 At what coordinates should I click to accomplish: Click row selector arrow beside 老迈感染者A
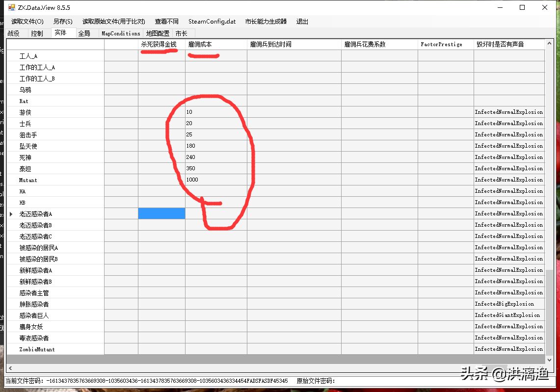pyautogui.click(x=11, y=214)
